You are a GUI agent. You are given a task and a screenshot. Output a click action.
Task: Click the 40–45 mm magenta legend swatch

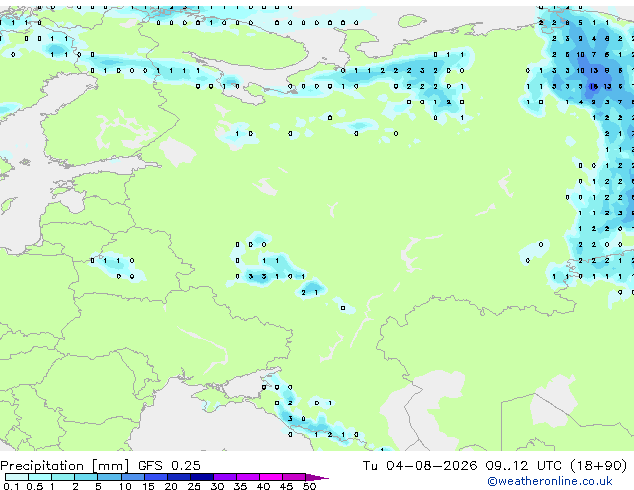pyautogui.click(x=271, y=477)
